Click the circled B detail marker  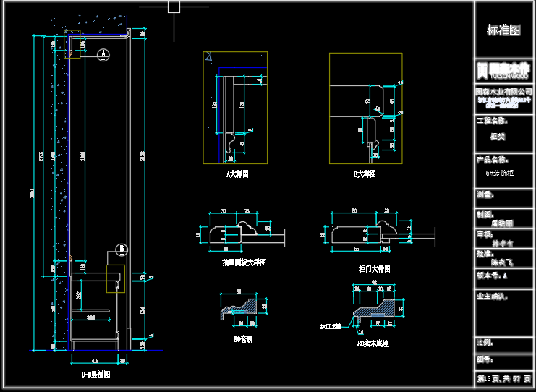point(122,249)
